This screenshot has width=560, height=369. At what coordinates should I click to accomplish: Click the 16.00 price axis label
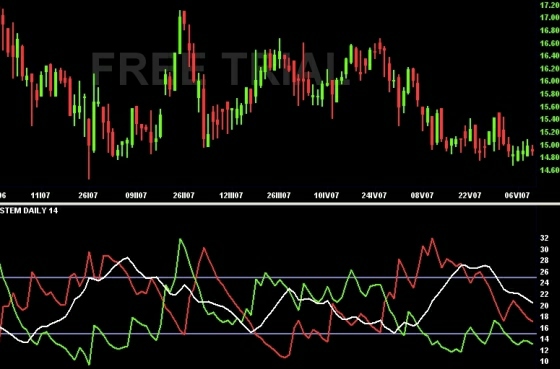(550, 81)
